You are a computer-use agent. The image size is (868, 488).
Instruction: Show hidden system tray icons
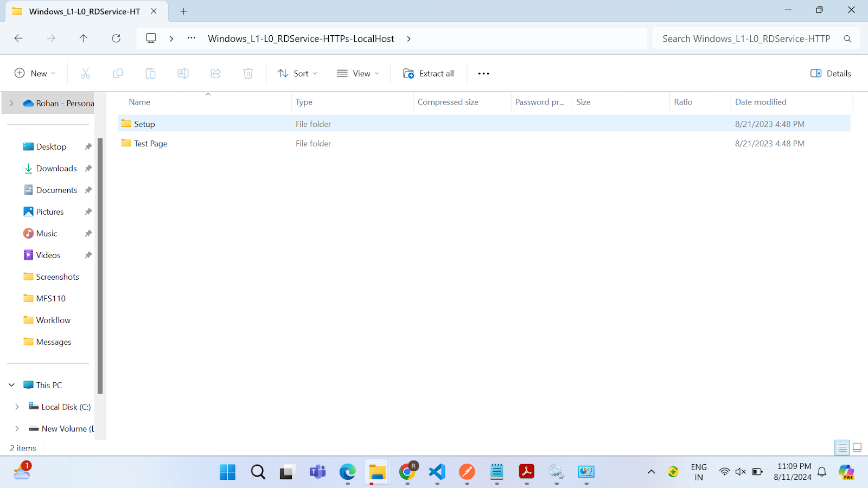pos(651,472)
